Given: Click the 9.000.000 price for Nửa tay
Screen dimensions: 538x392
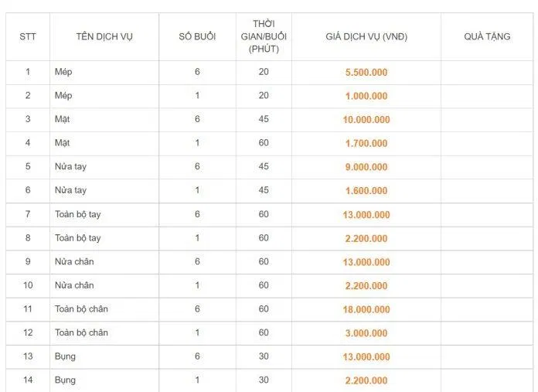Looking at the screenshot, I should [x=366, y=167].
